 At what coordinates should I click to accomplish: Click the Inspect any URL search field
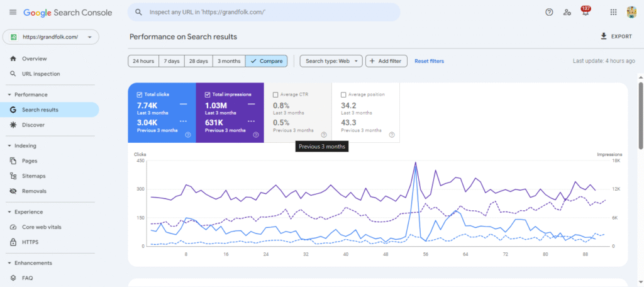tap(264, 12)
